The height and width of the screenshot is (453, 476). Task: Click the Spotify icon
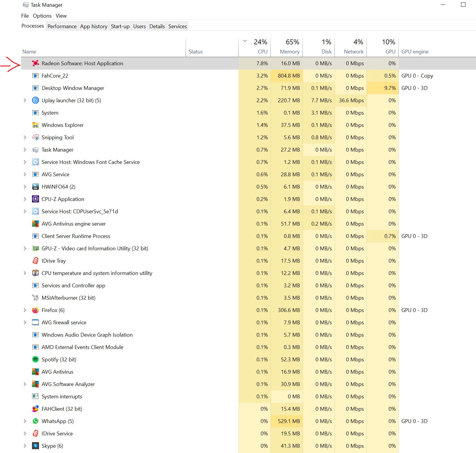point(36,359)
